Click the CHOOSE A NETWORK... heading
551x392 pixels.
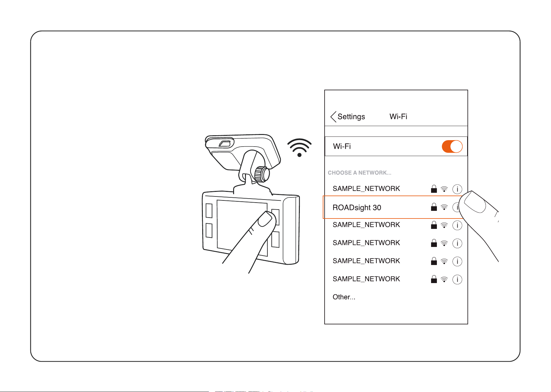359,173
